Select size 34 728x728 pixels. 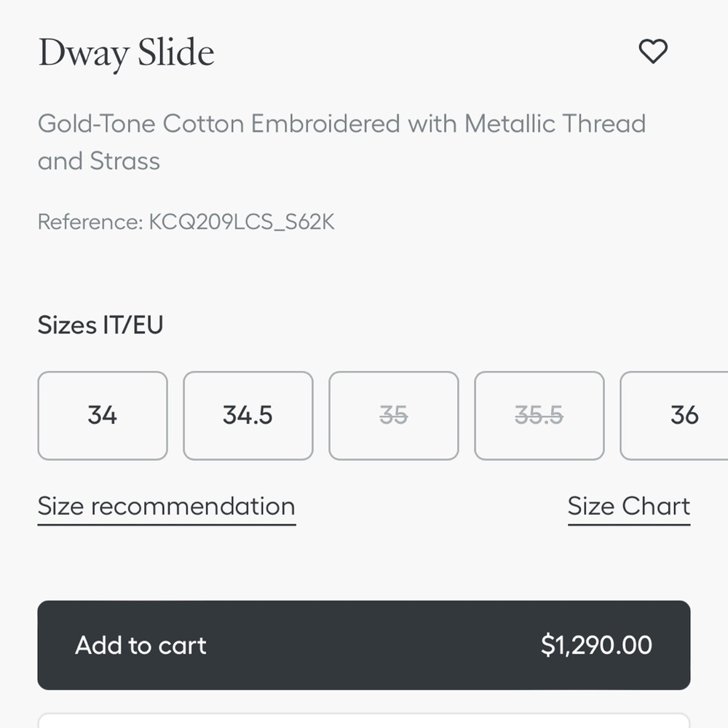coord(103,416)
